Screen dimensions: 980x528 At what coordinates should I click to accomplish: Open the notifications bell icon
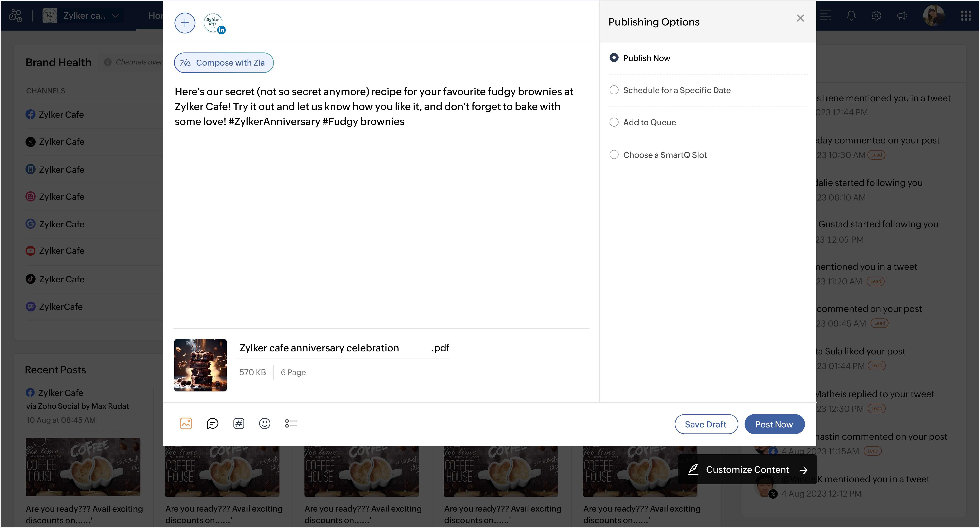851,16
